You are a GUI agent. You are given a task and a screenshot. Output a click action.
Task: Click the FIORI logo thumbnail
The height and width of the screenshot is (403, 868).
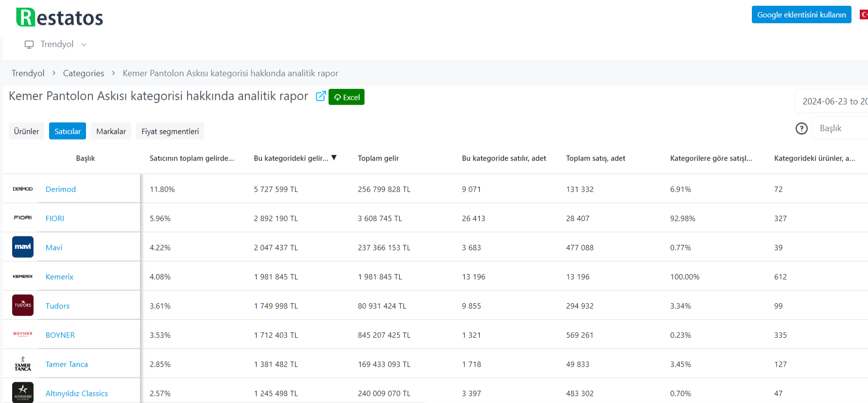click(23, 218)
